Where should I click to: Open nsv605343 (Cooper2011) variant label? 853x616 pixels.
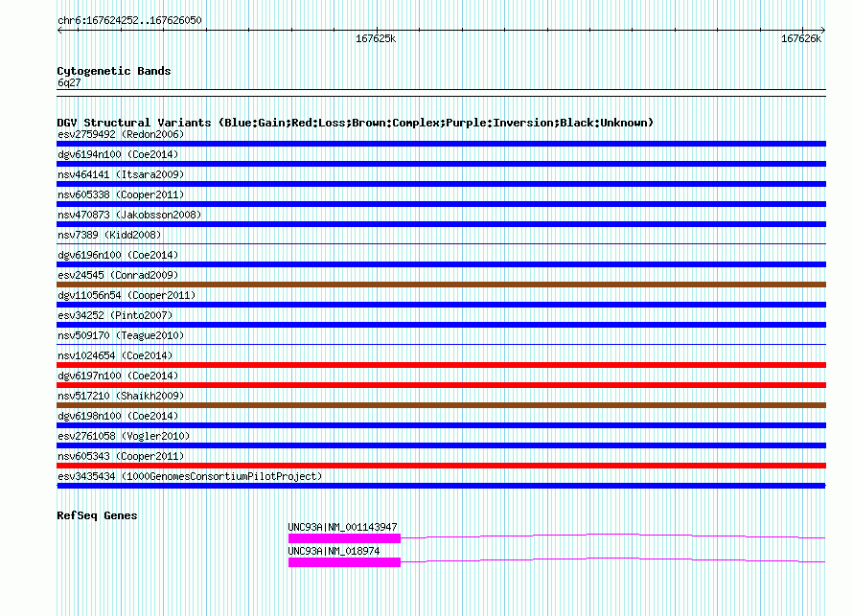click(x=121, y=456)
